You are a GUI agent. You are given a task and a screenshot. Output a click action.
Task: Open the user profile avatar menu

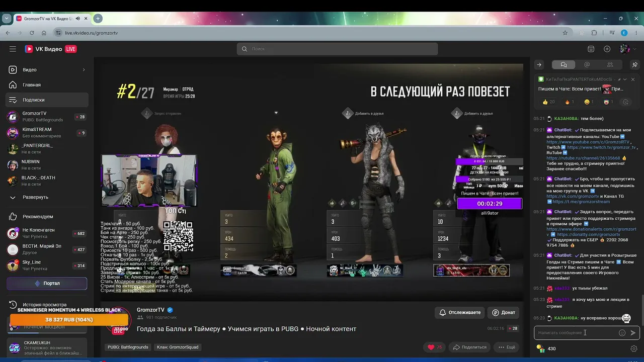click(625, 49)
